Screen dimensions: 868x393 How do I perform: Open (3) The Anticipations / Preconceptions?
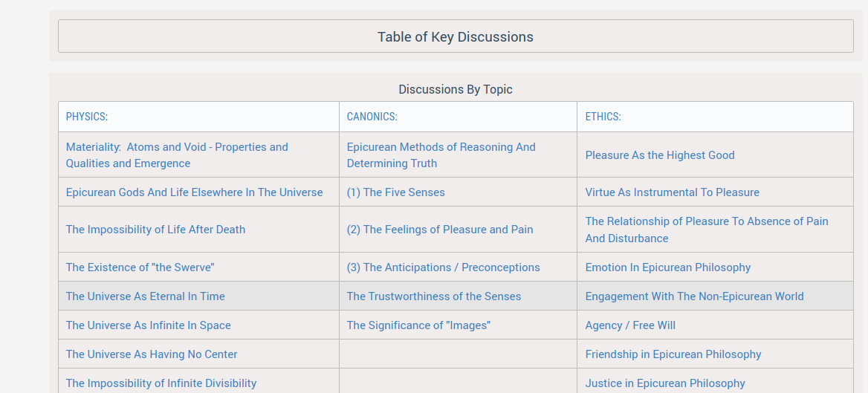443,267
